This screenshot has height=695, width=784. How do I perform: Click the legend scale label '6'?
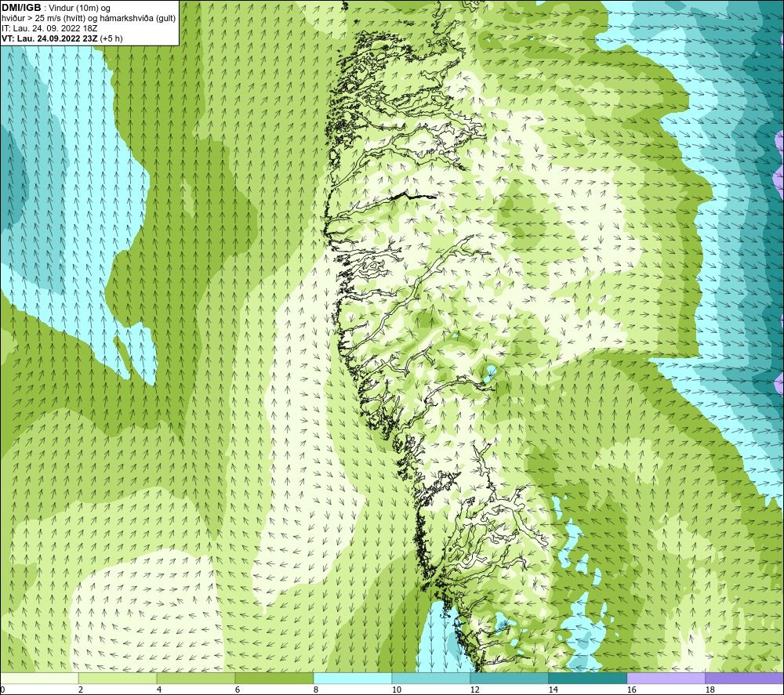point(238,690)
